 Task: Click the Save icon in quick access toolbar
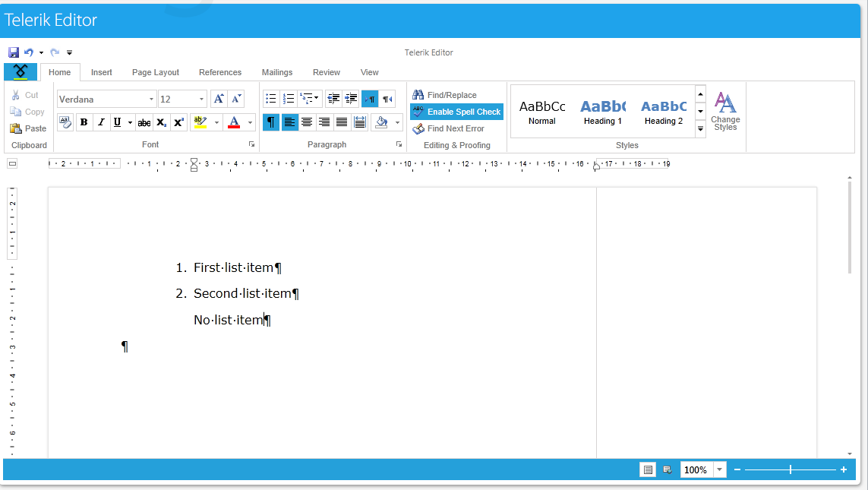coord(13,52)
